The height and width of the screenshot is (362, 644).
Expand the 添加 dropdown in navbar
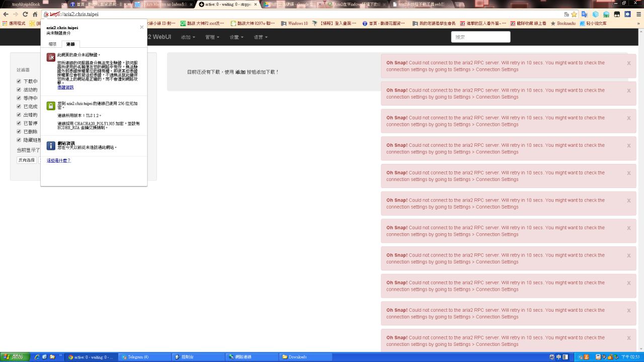pyautogui.click(x=188, y=37)
